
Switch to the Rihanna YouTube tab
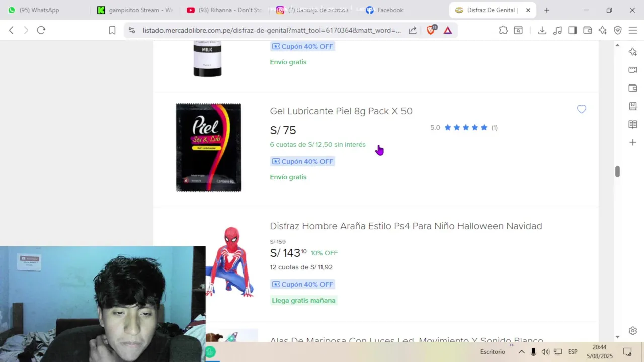click(224, 10)
